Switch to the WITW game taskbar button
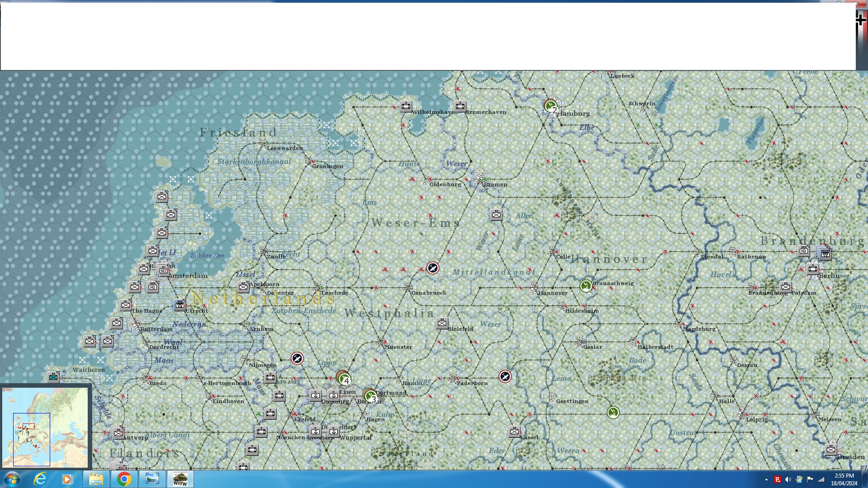The image size is (868, 488). [180, 479]
